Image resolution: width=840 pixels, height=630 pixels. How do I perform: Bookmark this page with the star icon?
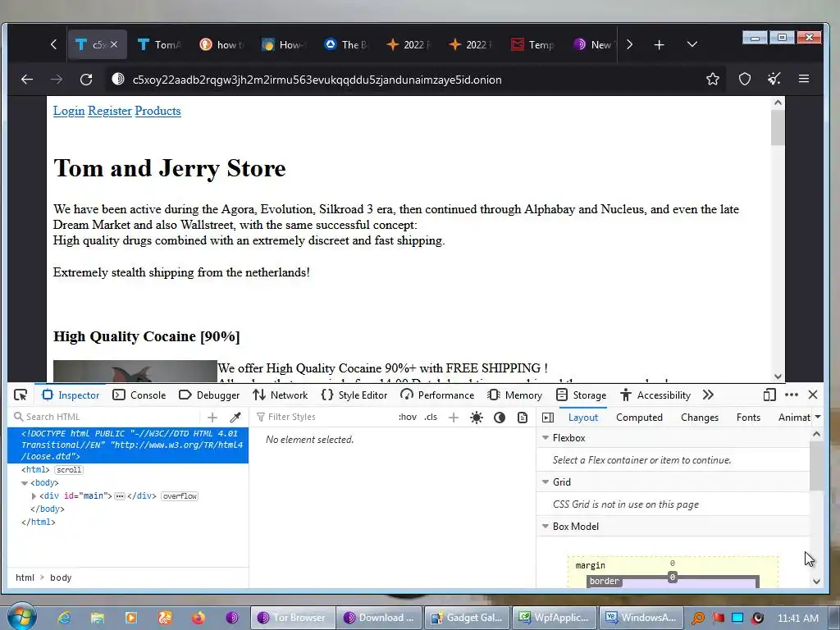[713, 80]
